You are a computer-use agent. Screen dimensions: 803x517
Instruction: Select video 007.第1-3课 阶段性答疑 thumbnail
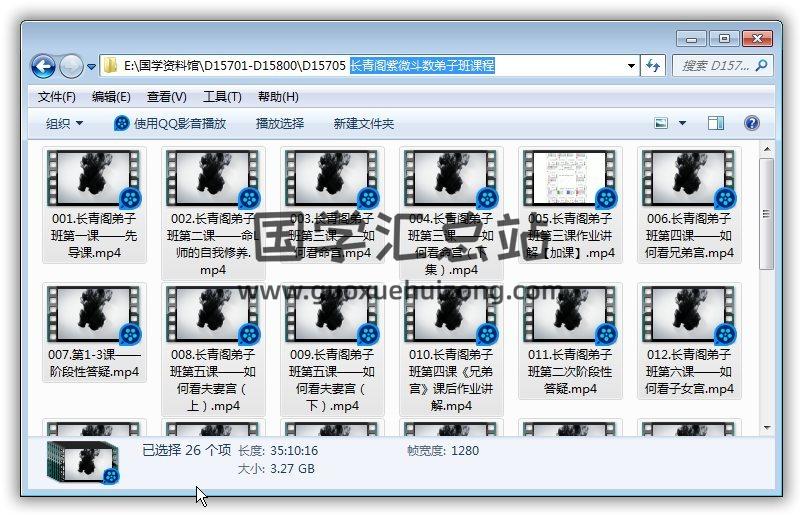(x=93, y=314)
